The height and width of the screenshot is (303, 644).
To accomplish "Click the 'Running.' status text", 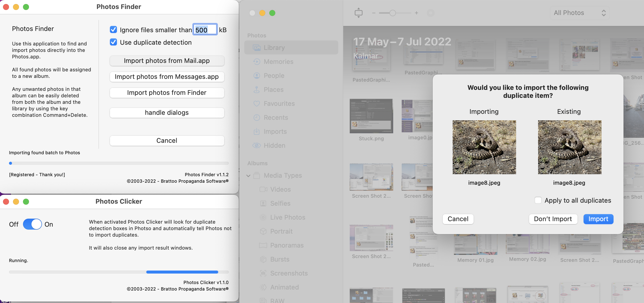I will click(x=18, y=260).
